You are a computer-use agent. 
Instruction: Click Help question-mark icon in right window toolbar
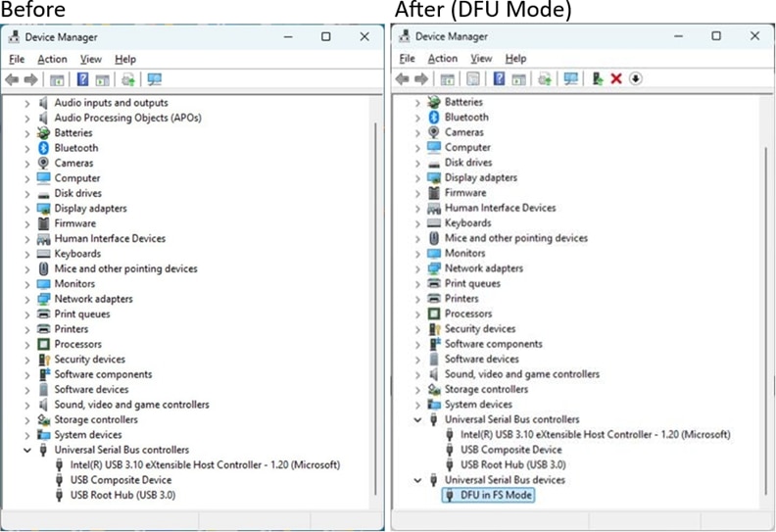499,78
